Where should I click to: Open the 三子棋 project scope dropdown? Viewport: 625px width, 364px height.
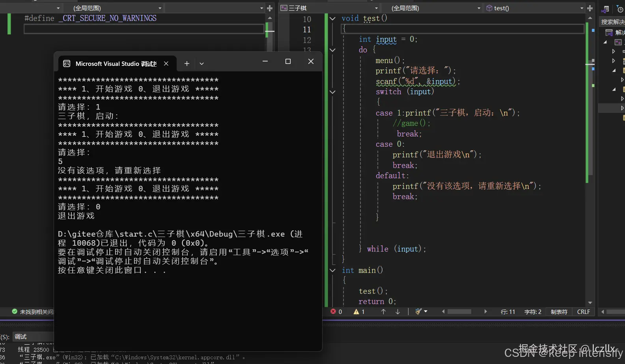[x=376, y=8]
